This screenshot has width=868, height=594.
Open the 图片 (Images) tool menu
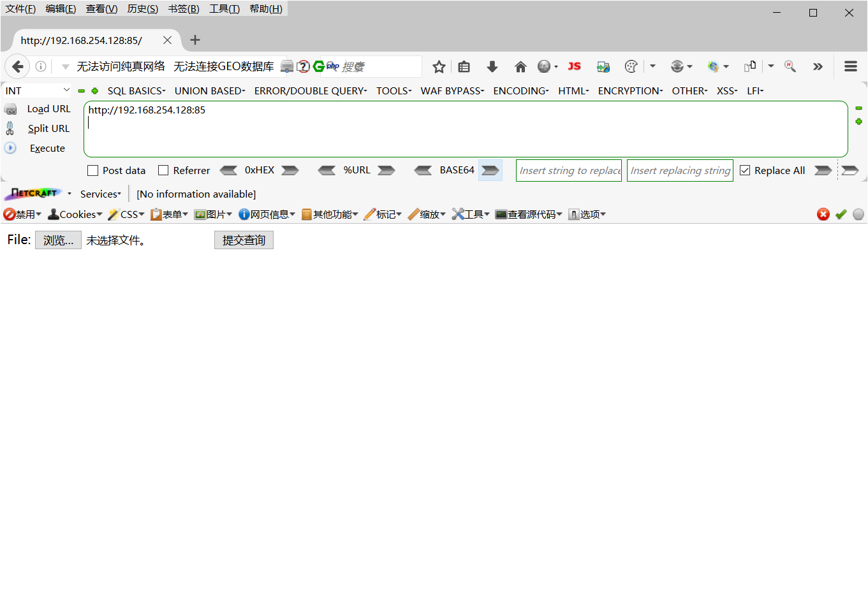coord(213,214)
